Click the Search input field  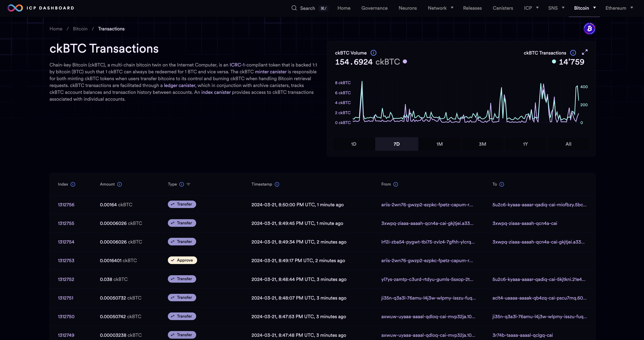(310, 8)
